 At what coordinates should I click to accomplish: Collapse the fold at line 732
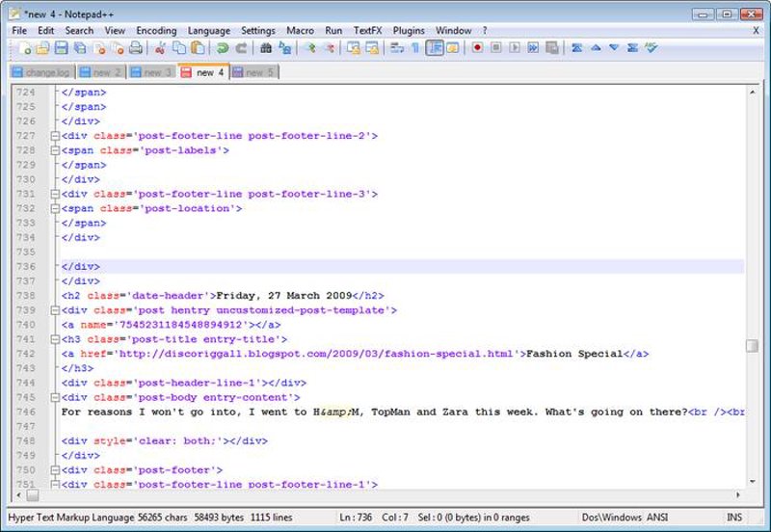[55, 208]
